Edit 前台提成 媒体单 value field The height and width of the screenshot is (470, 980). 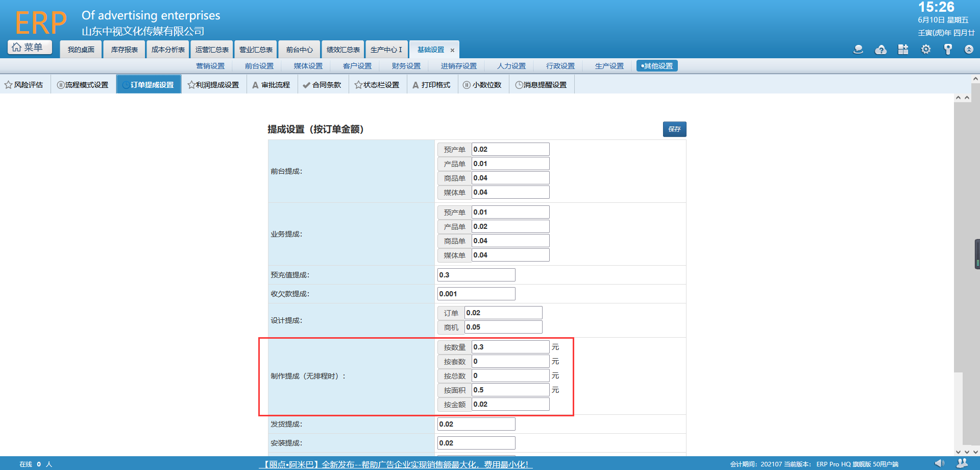click(x=510, y=192)
